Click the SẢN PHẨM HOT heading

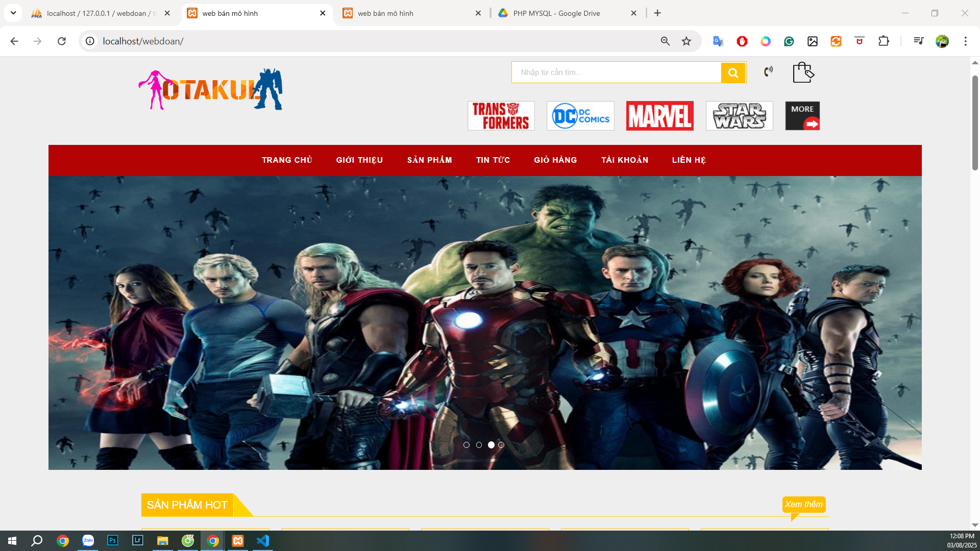click(x=187, y=505)
